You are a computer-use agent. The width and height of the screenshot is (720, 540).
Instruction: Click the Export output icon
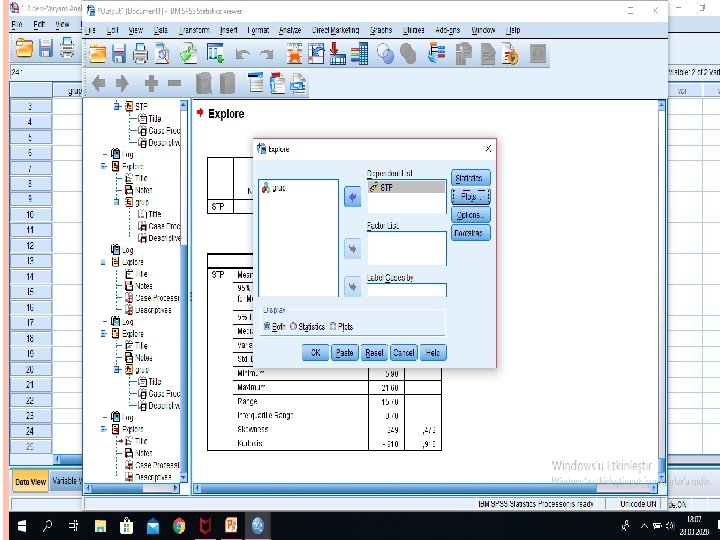[x=188, y=53]
